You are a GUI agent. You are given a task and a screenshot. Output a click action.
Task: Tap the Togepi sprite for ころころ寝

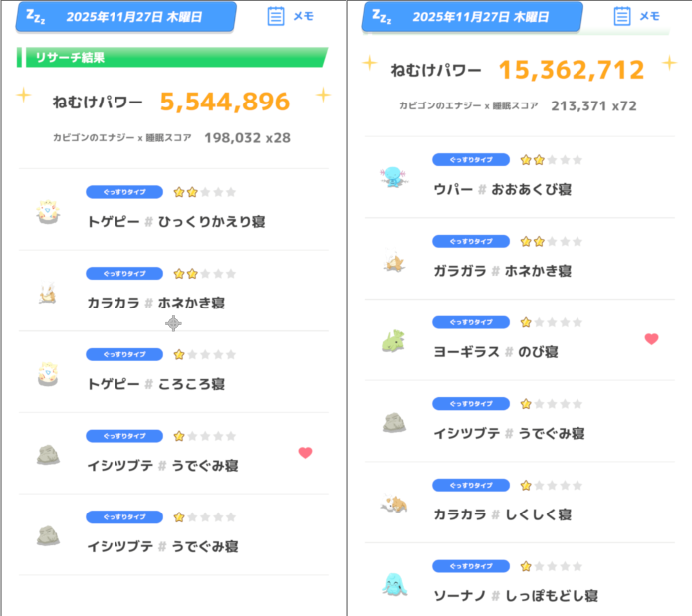(x=48, y=373)
